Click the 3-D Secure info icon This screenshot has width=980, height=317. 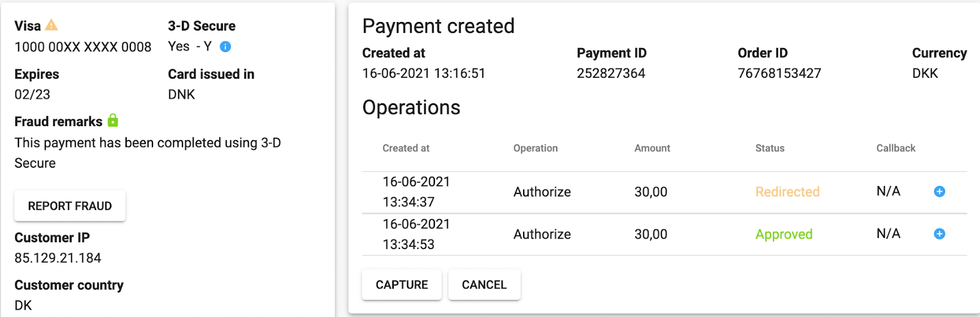tap(225, 47)
